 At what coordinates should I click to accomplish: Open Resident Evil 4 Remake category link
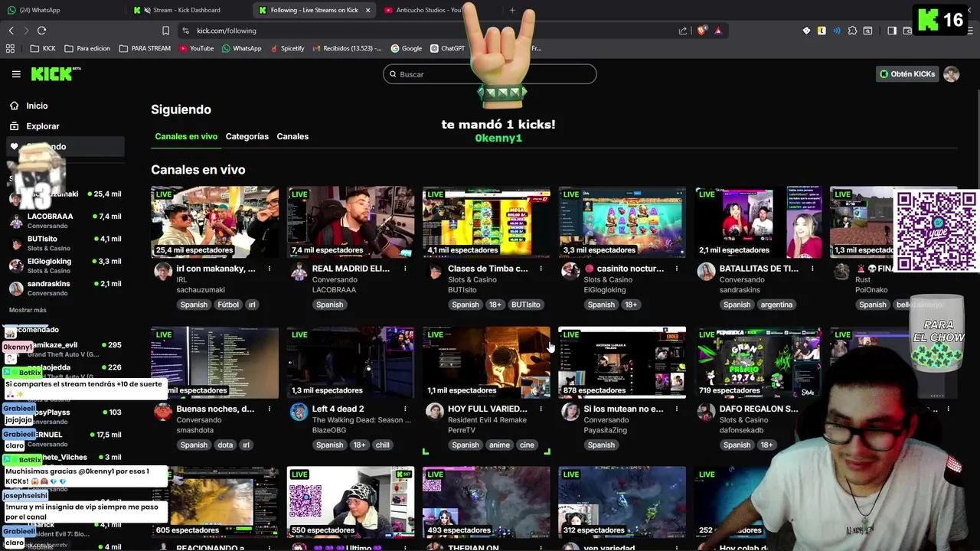(487, 419)
